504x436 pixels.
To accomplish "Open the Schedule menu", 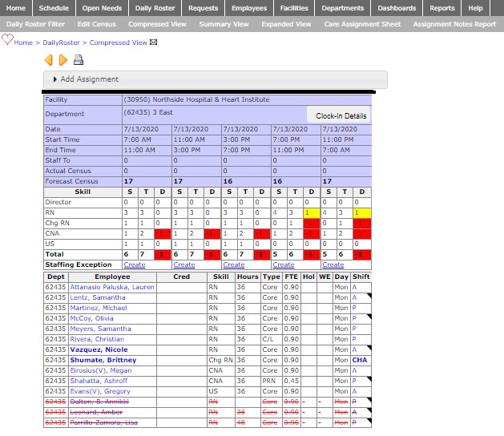I will [54, 8].
